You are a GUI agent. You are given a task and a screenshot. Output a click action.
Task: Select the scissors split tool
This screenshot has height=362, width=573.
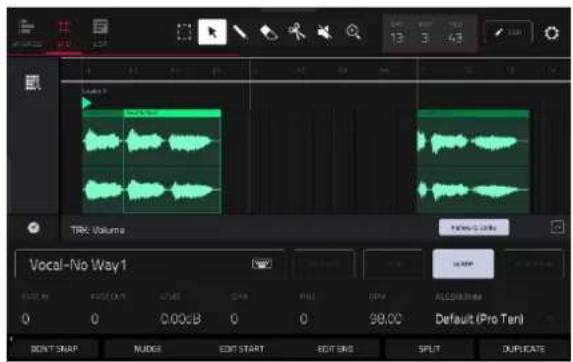297,32
